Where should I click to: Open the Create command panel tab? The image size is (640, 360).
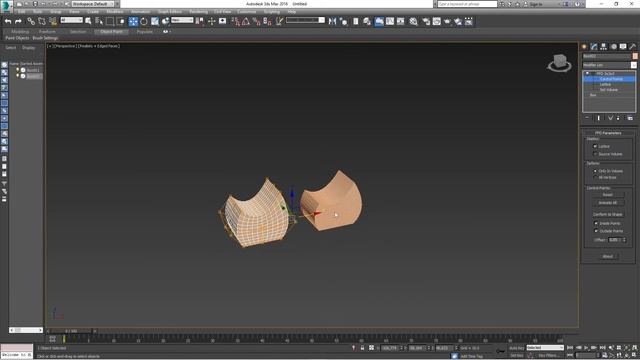pyautogui.click(x=584, y=47)
